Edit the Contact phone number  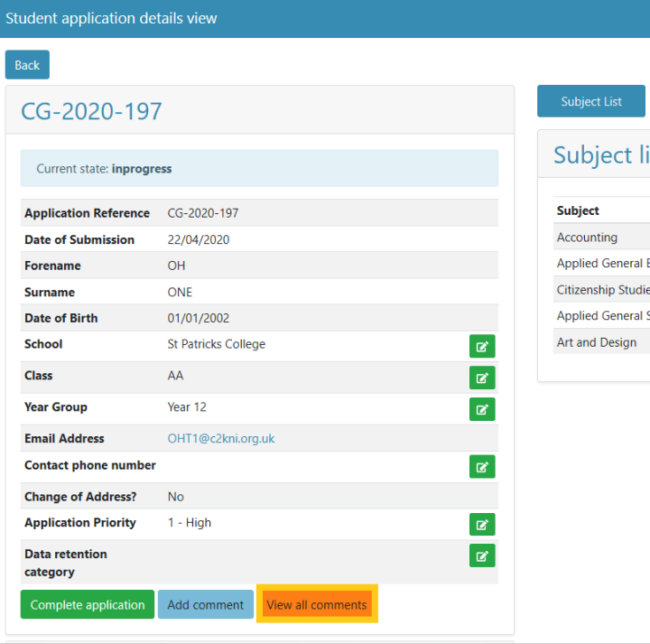tap(482, 467)
